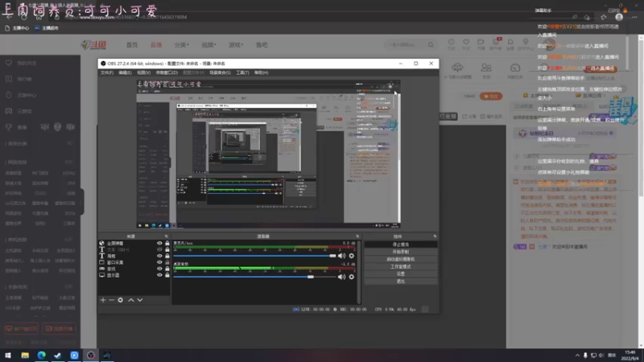Open OBS 工具(T) menu
The width and height of the screenshot is (644, 362).
pos(242,72)
